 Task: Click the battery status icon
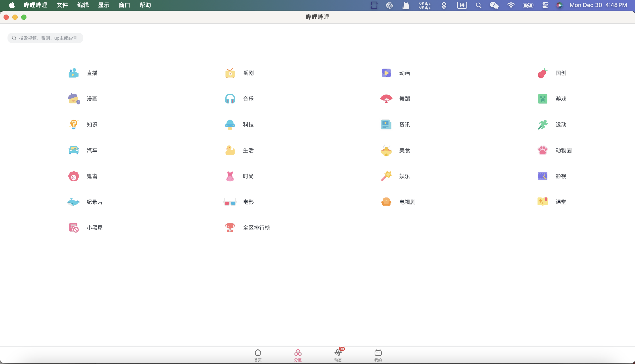[528, 5]
